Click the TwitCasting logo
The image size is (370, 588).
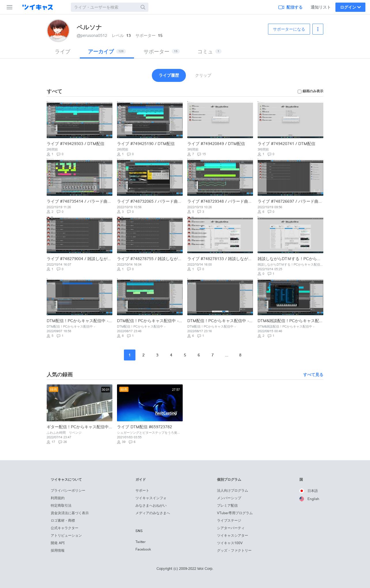pyautogui.click(x=38, y=7)
